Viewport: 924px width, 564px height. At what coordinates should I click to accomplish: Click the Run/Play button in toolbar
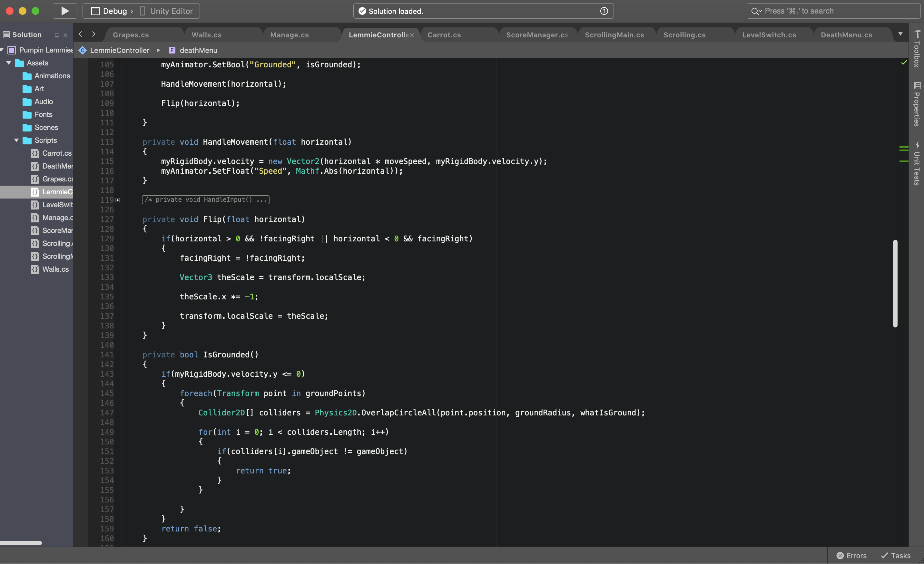(x=65, y=11)
